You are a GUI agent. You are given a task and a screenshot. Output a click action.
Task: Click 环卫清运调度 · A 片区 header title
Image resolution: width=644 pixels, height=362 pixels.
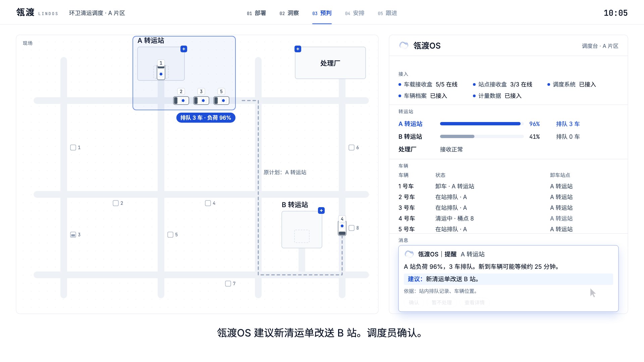(x=97, y=13)
